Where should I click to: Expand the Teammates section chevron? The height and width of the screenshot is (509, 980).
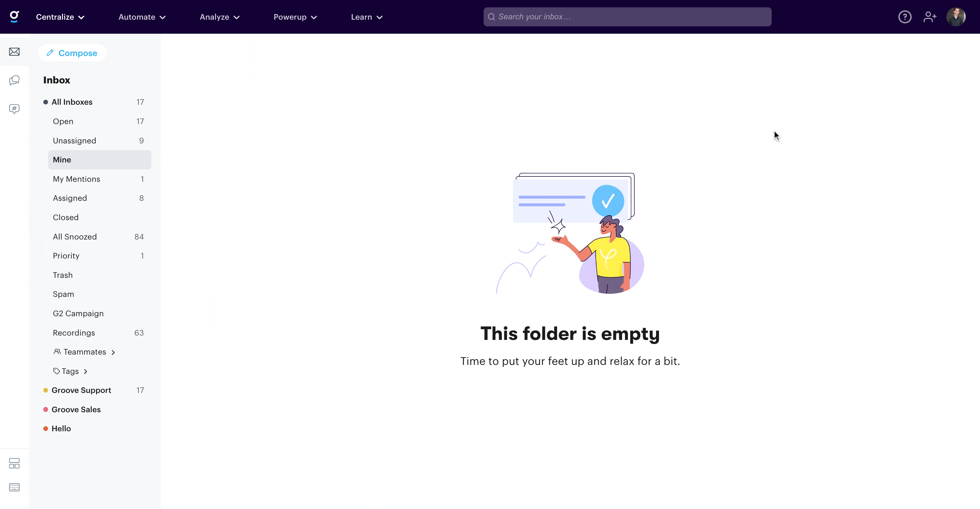click(x=113, y=352)
